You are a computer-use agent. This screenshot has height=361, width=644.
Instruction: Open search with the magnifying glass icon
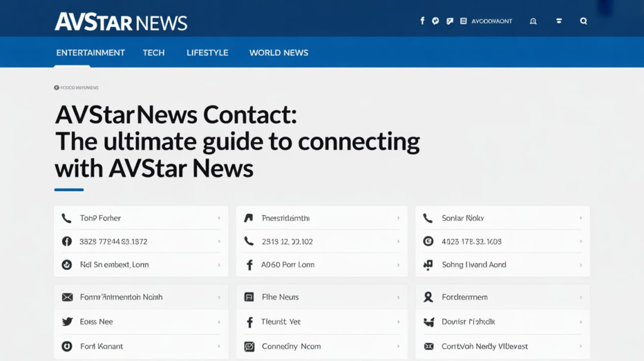584,21
